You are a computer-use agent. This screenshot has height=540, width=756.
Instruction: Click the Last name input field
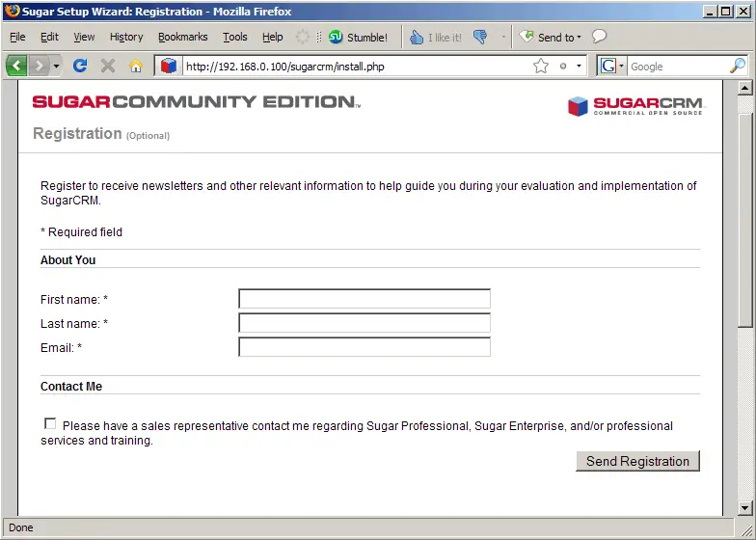(364, 323)
